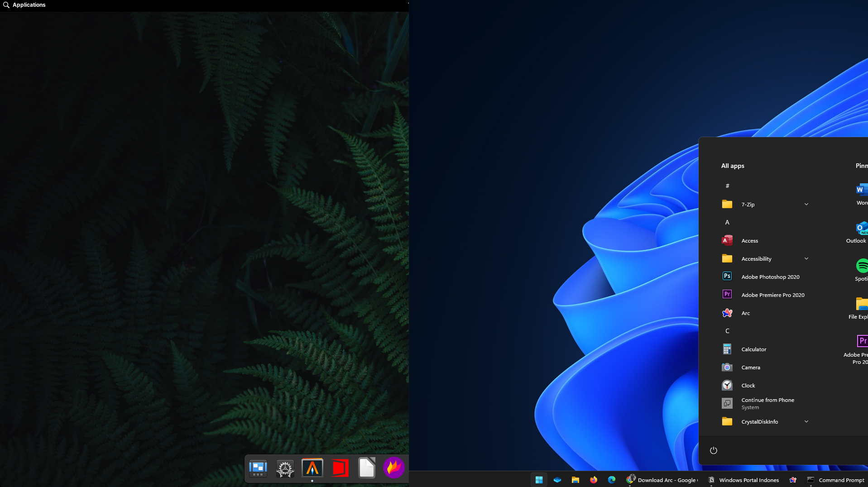The height and width of the screenshot is (487, 868).
Task: Open Microsoft Edge from the taskbar
Action: tap(611, 480)
